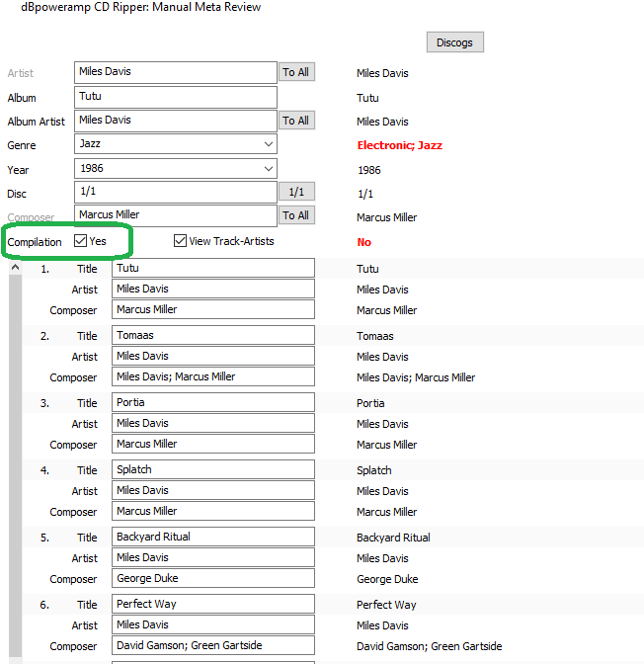Click To All button next to Album Artist

(296, 121)
